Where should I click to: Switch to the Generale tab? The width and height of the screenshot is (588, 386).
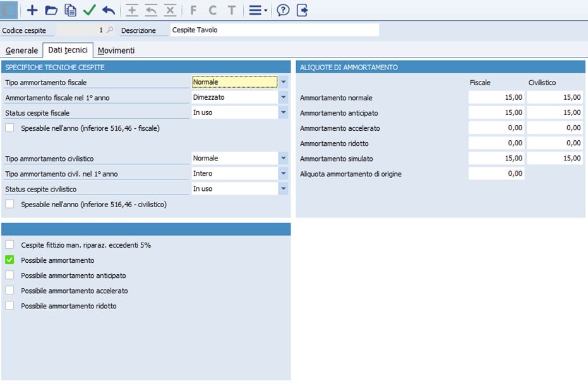tap(21, 51)
